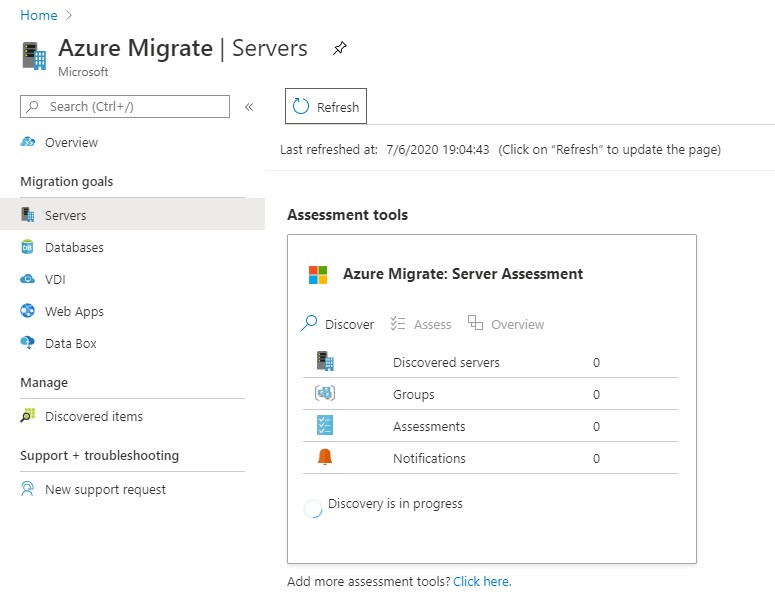Select Servers under Migration goals
775x604 pixels.
pyautogui.click(x=132, y=215)
